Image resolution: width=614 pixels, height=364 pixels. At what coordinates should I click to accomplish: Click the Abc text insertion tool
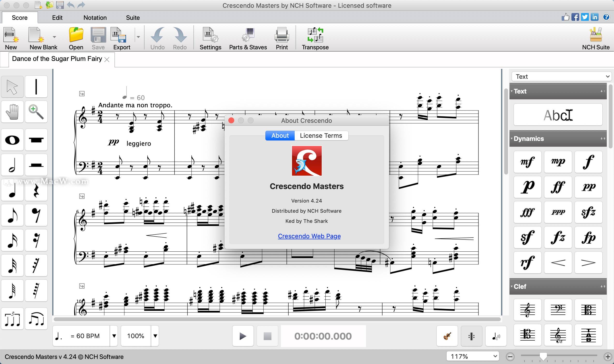coord(558,115)
